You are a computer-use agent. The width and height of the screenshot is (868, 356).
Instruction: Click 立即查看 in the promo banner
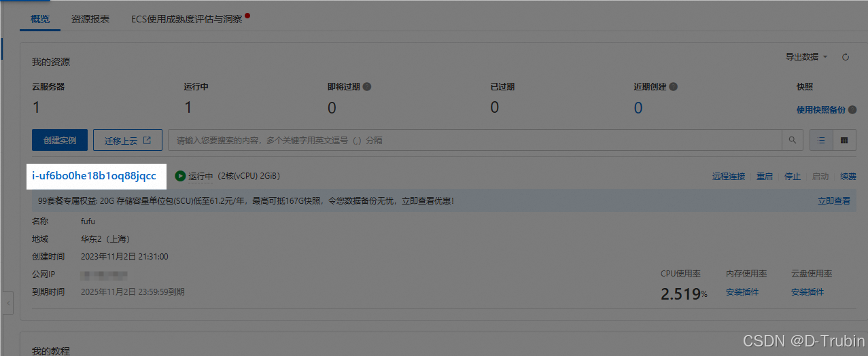[x=834, y=201]
